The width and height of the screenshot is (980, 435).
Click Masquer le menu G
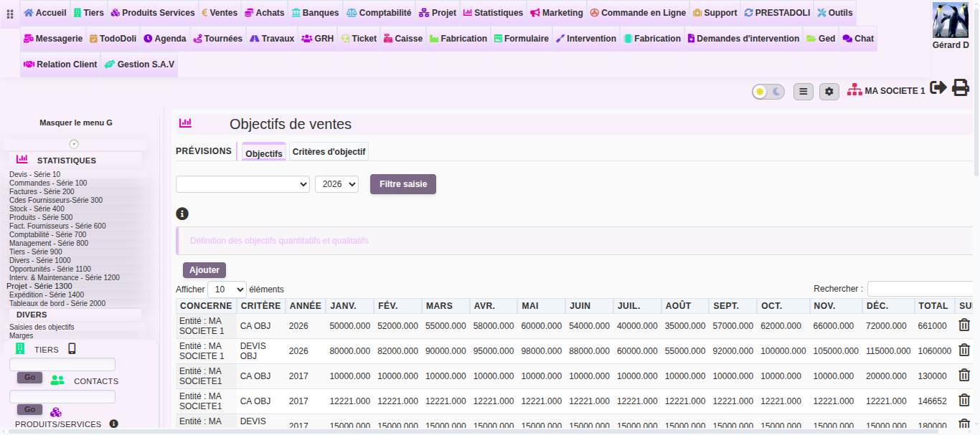[x=76, y=123]
